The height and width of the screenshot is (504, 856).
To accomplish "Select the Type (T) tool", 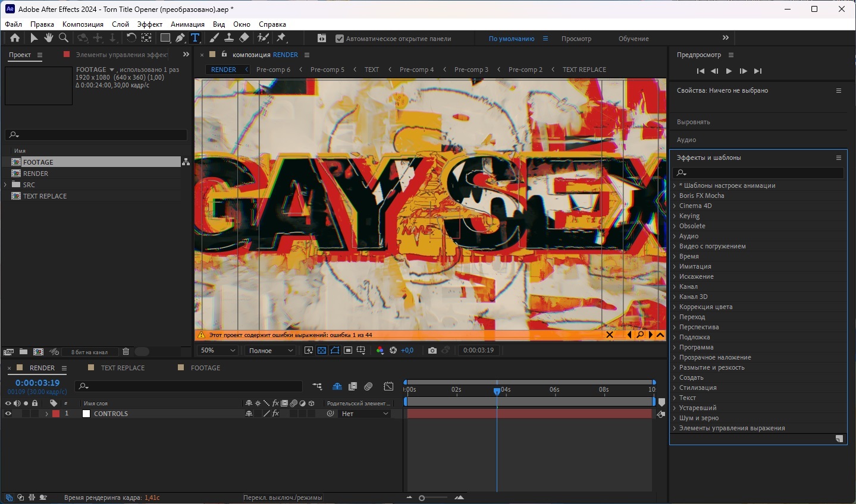I will [x=195, y=38].
